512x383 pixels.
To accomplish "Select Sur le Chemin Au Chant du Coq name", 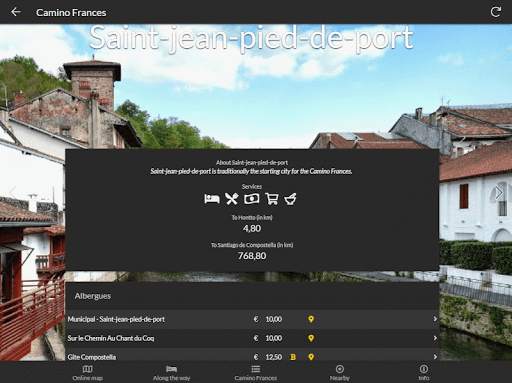I will [111, 338].
